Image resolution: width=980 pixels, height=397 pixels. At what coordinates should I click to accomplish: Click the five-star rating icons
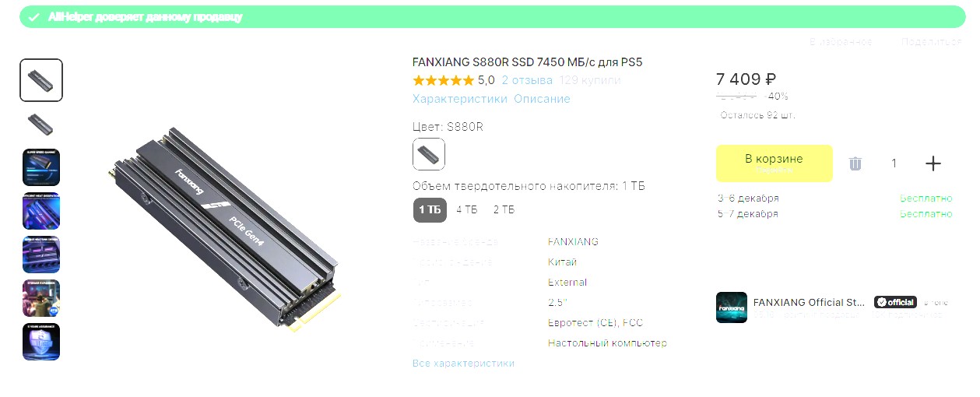tap(443, 80)
